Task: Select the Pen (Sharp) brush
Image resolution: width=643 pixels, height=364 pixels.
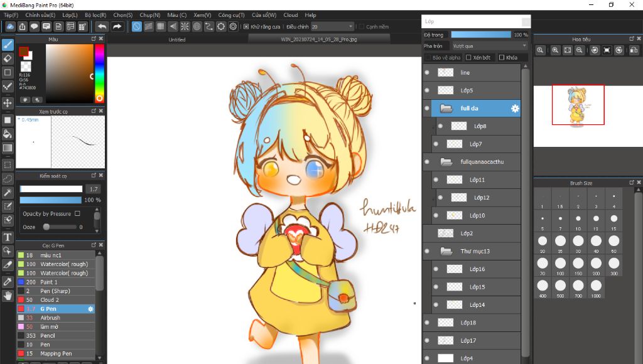Action: [x=56, y=291]
